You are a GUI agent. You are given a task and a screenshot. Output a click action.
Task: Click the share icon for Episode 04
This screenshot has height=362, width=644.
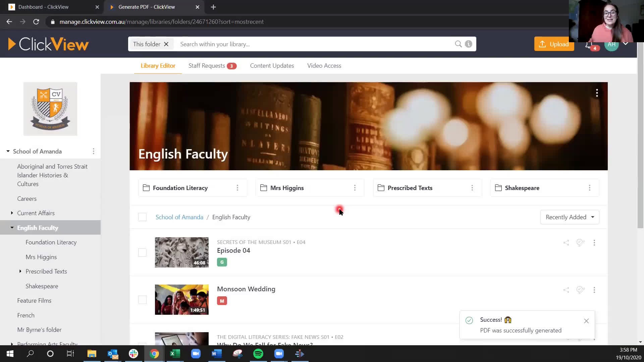567,243
